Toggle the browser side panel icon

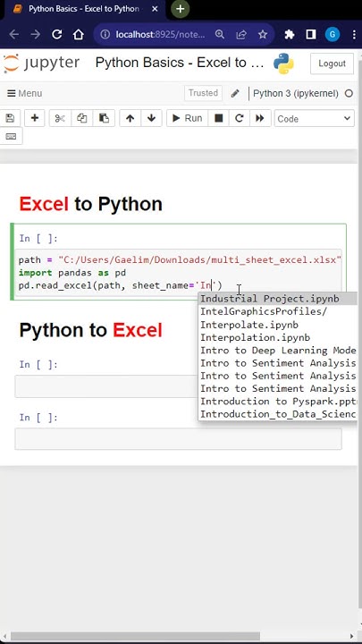tap(311, 35)
